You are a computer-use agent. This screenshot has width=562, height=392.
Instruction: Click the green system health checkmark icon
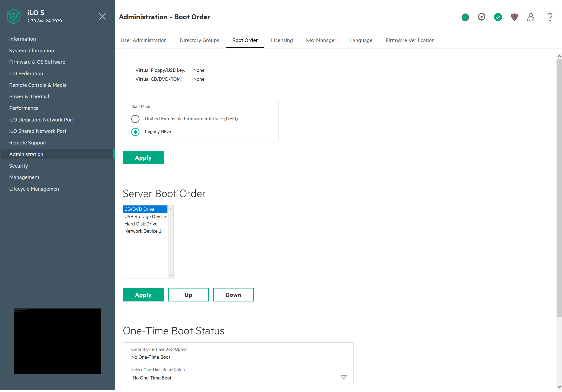tap(498, 17)
